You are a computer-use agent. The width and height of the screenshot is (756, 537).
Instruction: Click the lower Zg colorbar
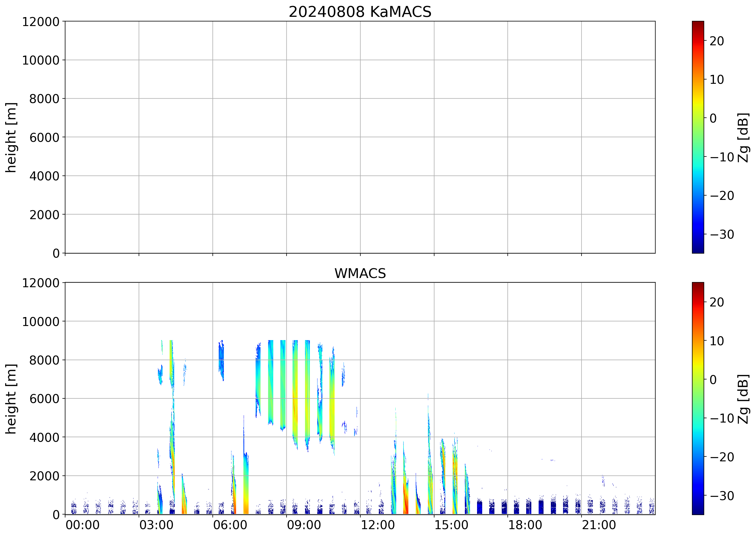tap(698, 398)
